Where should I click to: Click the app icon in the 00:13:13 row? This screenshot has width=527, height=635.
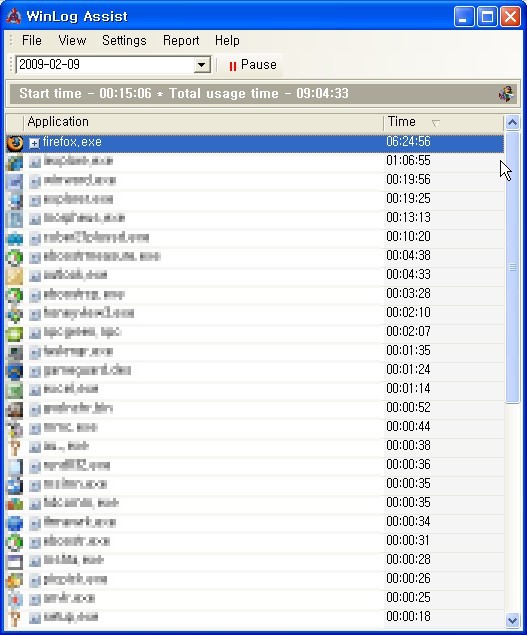[x=15, y=219]
